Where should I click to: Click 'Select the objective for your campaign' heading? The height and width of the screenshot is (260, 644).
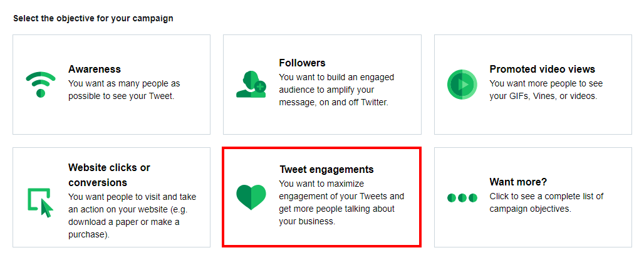pyautogui.click(x=93, y=19)
